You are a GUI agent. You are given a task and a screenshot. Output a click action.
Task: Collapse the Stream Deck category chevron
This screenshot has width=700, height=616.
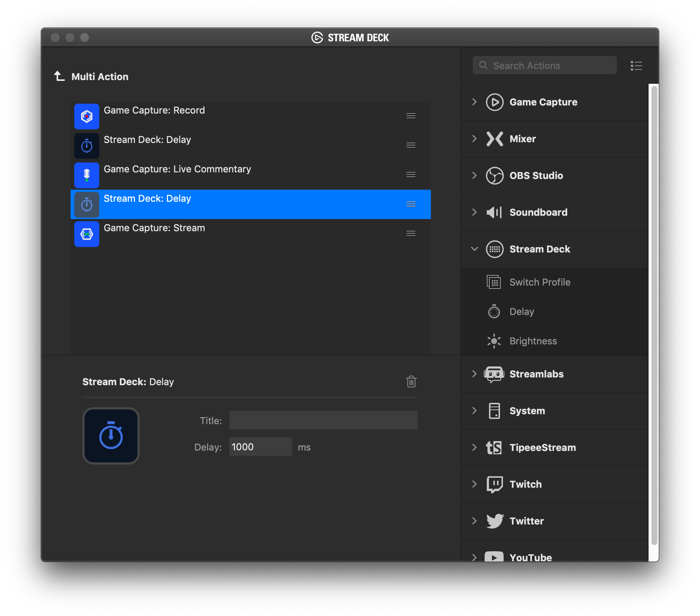coord(475,249)
